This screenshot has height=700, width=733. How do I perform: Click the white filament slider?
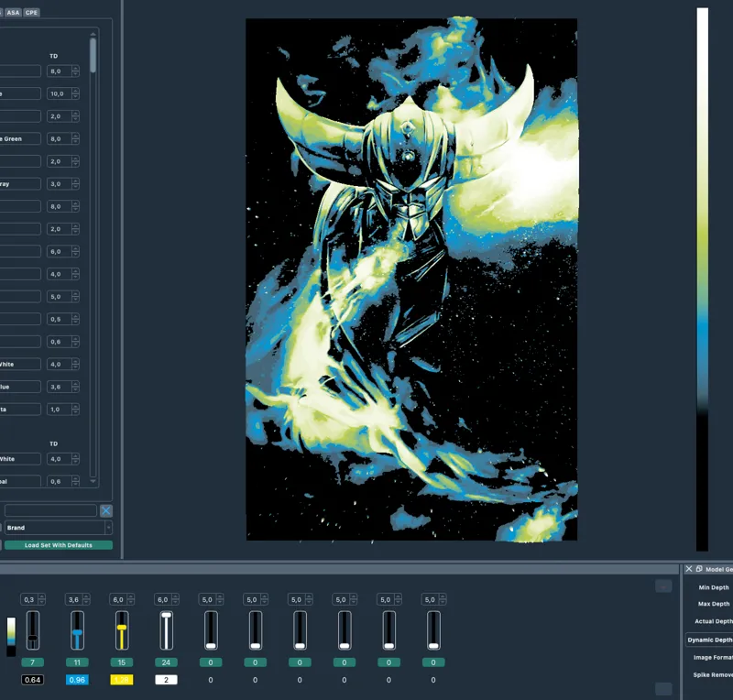pos(166,629)
